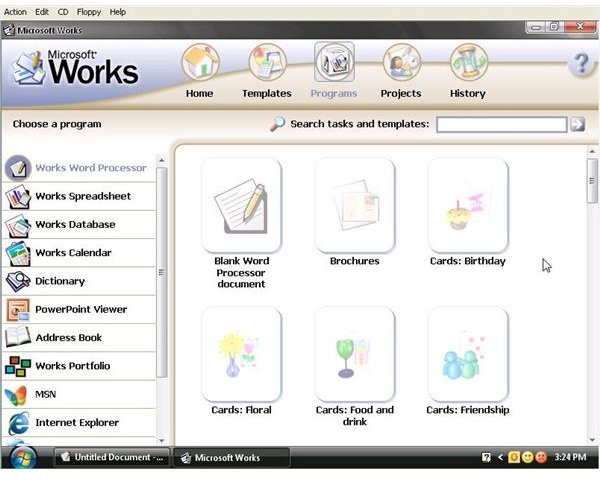Minimize the Microsoft Works window
Viewport: 600px width, 482px height.
[536, 27]
